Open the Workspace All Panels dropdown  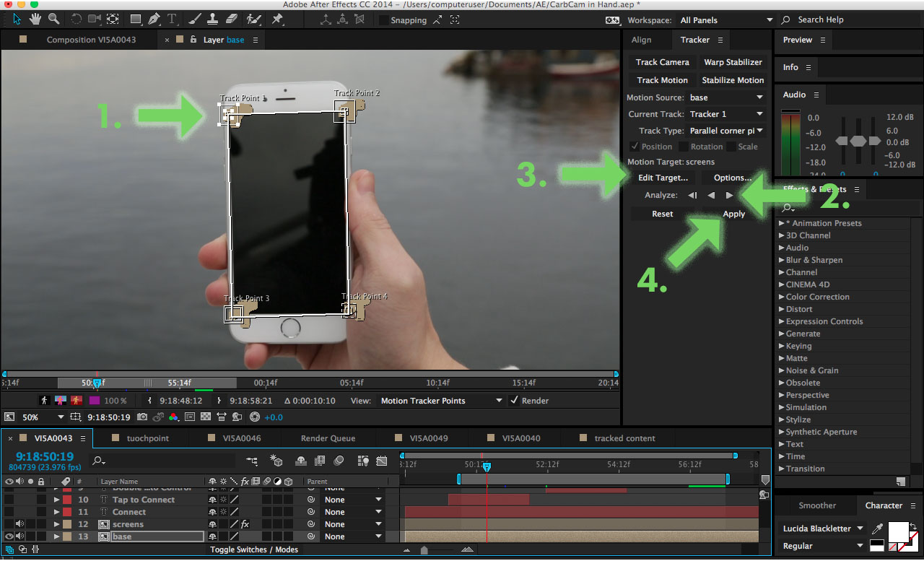(x=725, y=20)
